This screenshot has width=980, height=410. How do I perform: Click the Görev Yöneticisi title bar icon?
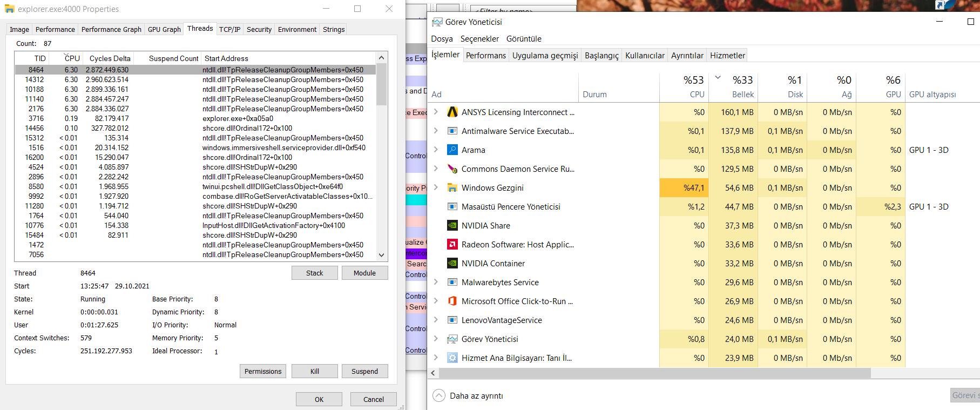pyautogui.click(x=437, y=22)
